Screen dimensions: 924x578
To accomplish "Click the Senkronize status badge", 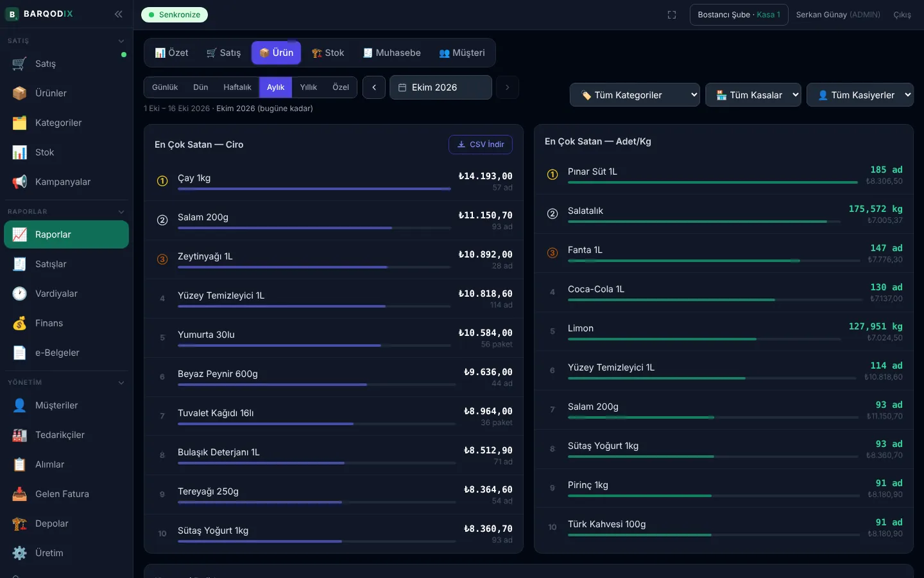I will coord(175,15).
